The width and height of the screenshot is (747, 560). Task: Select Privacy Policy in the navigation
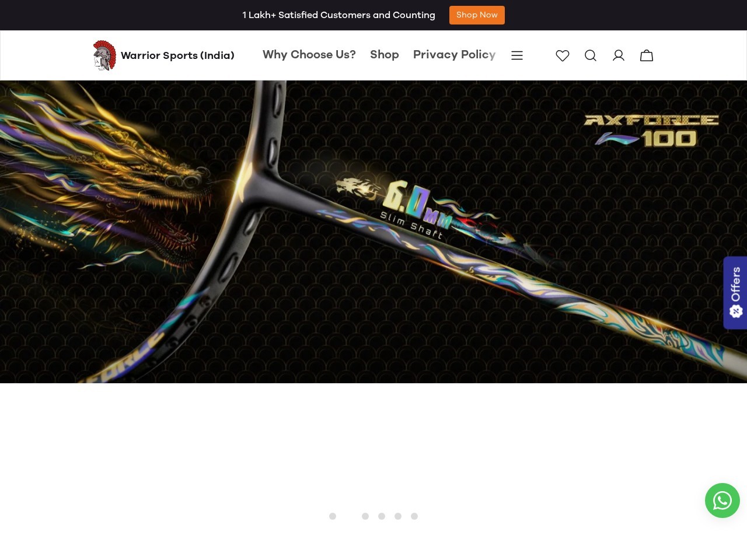(x=454, y=55)
